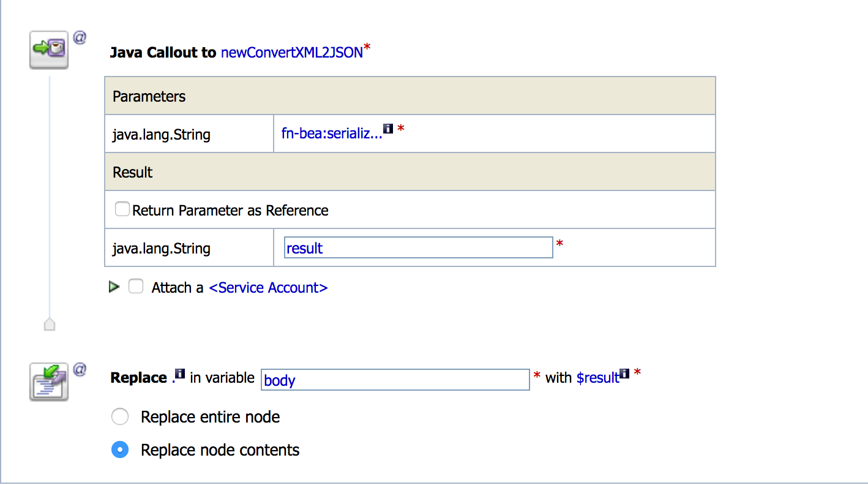Click the @ symbol beside Replace action
The image size is (868, 485).
click(80, 370)
